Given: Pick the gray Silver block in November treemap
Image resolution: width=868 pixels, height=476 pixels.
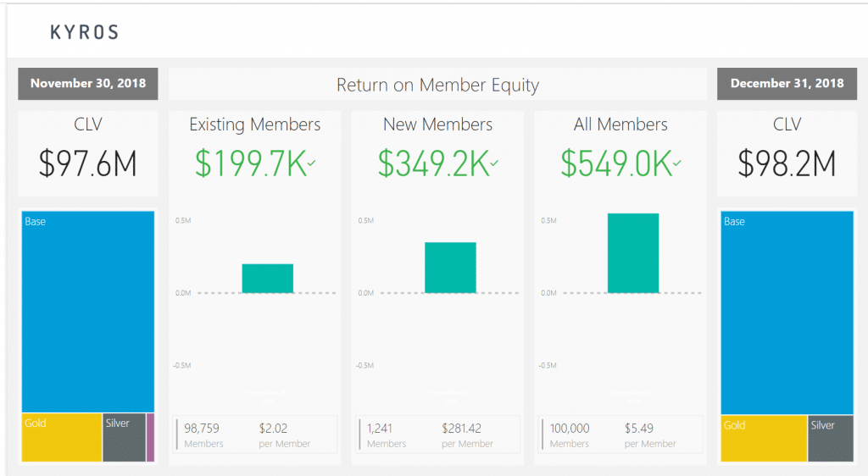Looking at the screenshot, I should tap(124, 438).
